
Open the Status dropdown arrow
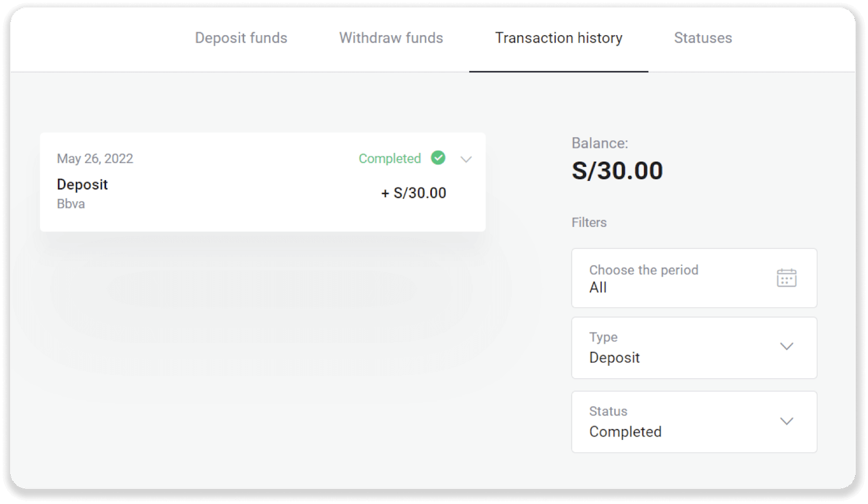(x=786, y=421)
